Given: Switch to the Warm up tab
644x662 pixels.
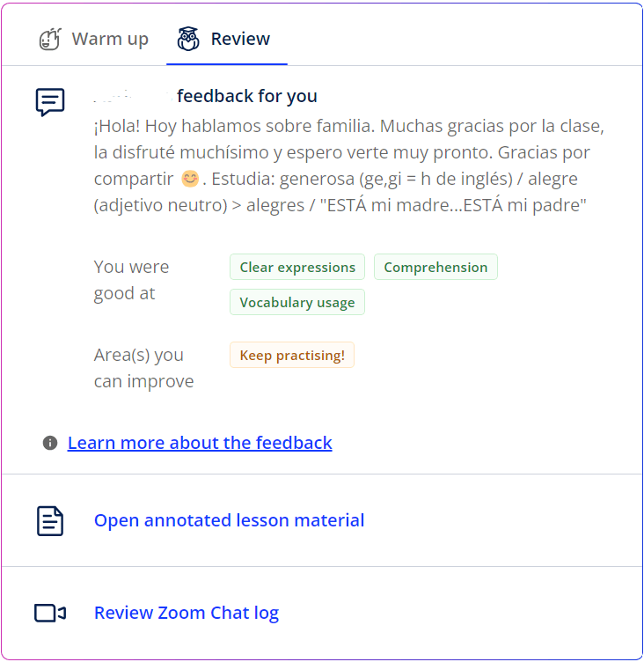Looking at the screenshot, I should click(109, 40).
